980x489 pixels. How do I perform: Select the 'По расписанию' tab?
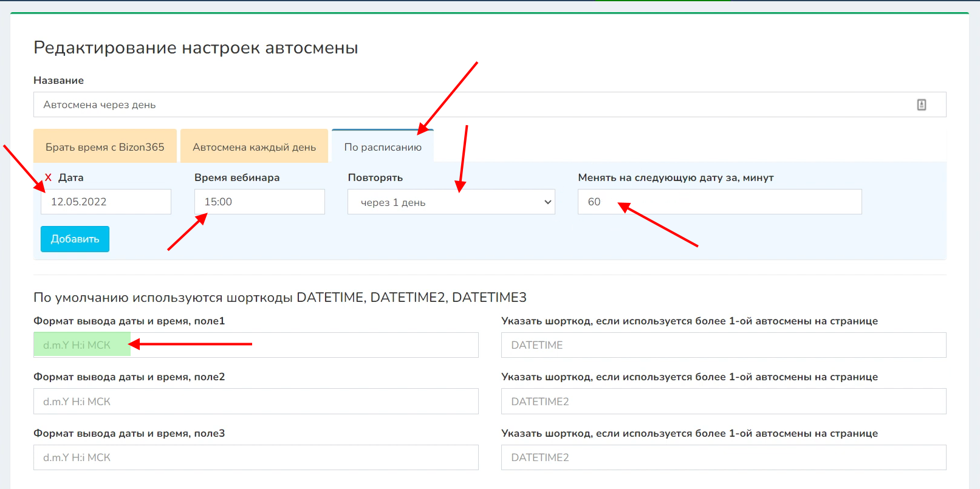(x=382, y=146)
